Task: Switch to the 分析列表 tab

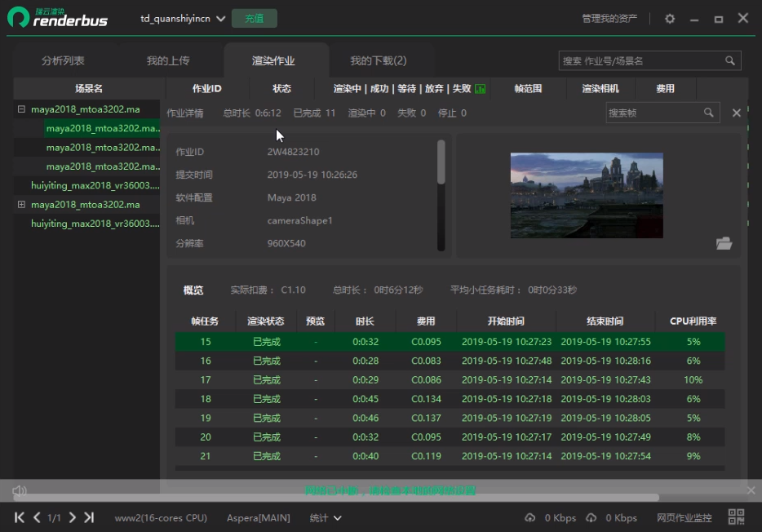Action: tap(63, 61)
